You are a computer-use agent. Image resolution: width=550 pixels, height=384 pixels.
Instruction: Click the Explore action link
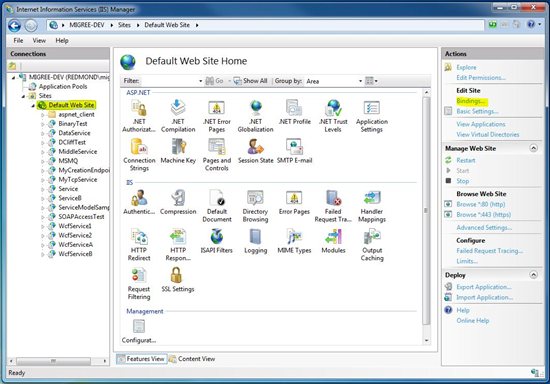pos(466,67)
